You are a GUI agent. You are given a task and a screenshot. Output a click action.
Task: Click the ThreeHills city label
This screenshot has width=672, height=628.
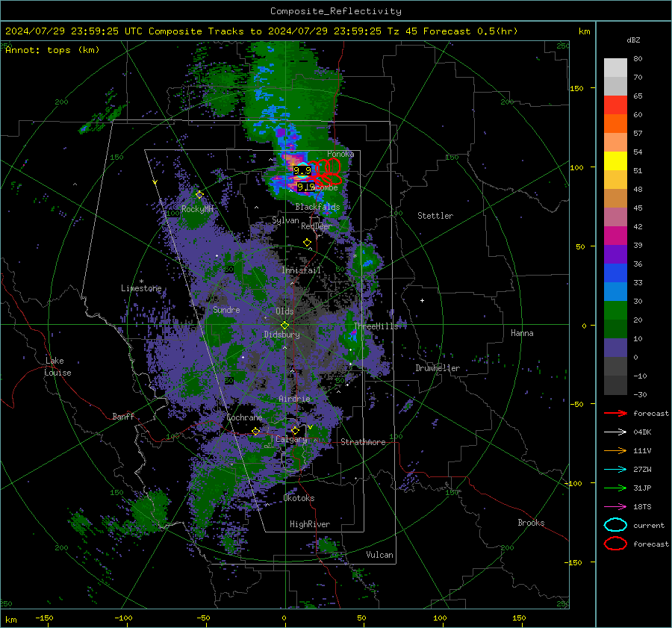tap(376, 326)
